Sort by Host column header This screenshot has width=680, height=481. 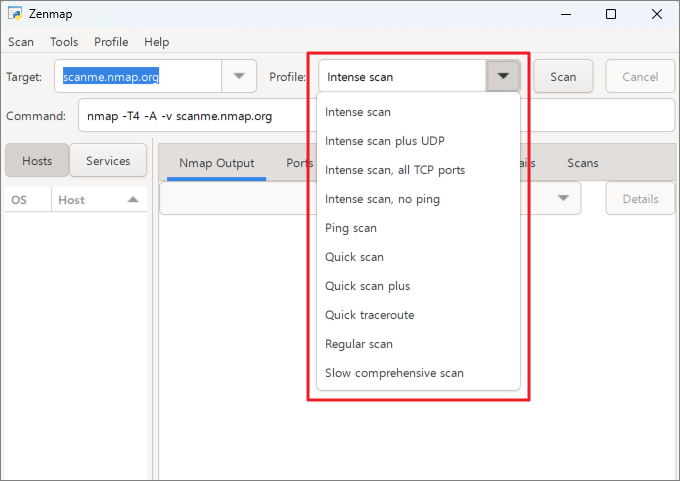point(99,200)
